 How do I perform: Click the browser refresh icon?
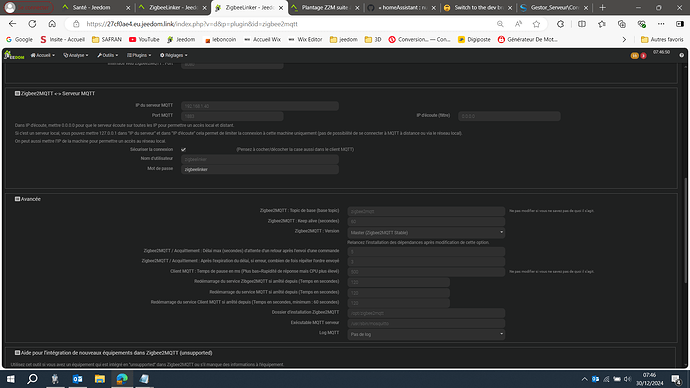pos(32,24)
